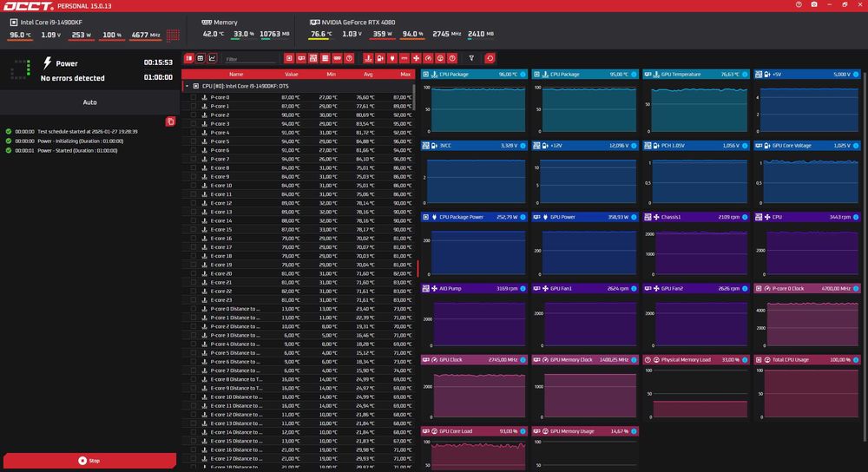The height and width of the screenshot is (472, 868).
Task: Toggle the temperature sensor filter
Action: [x=368, y=58]
